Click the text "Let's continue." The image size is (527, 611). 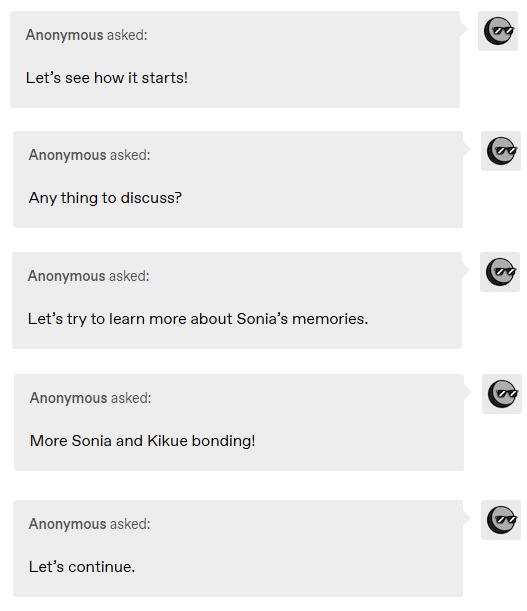pyautogui.click(x=82, y=567)
